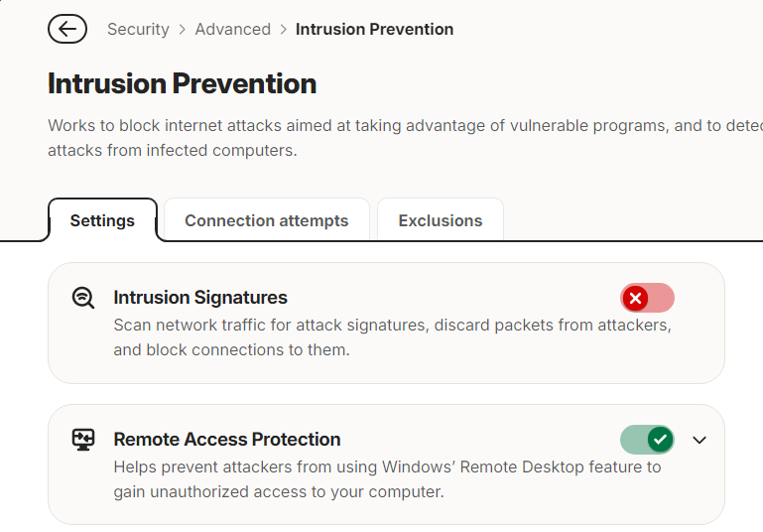Navigate to the Advanced breadcrumb level
This screenshot has width=763, height=532.
pos(232,29)
